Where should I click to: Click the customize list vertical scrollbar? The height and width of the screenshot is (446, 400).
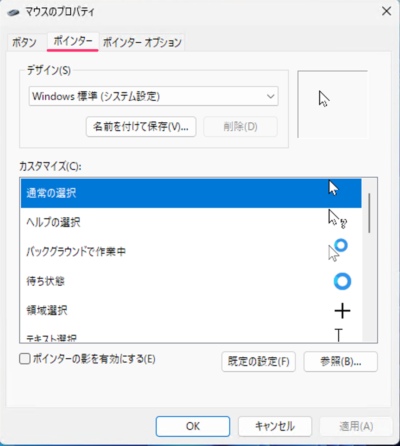369,260
